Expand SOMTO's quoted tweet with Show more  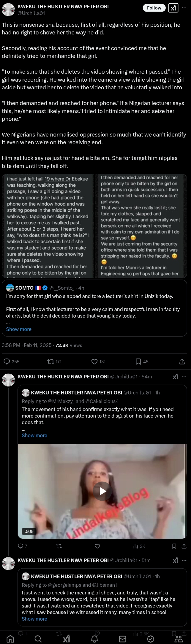click(18, 329)
